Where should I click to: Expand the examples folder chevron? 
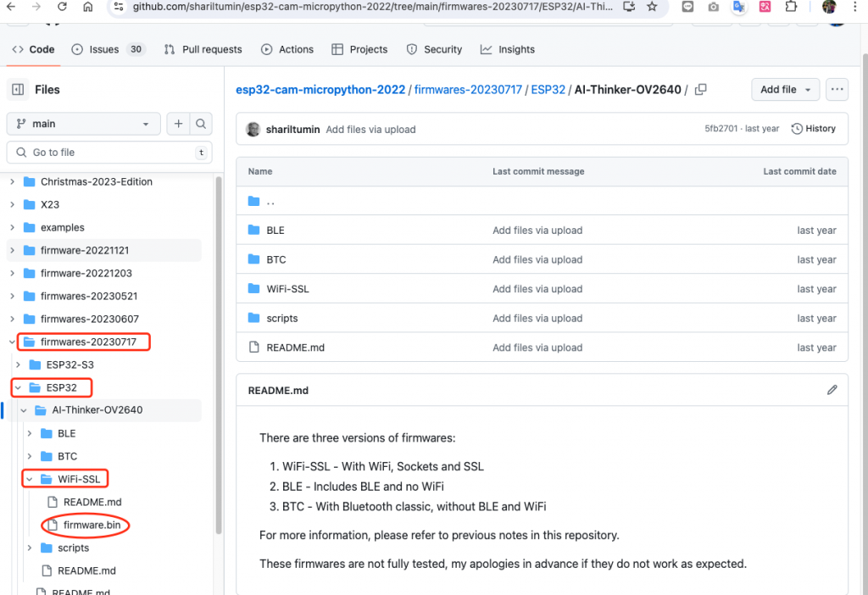pos(12,227)
